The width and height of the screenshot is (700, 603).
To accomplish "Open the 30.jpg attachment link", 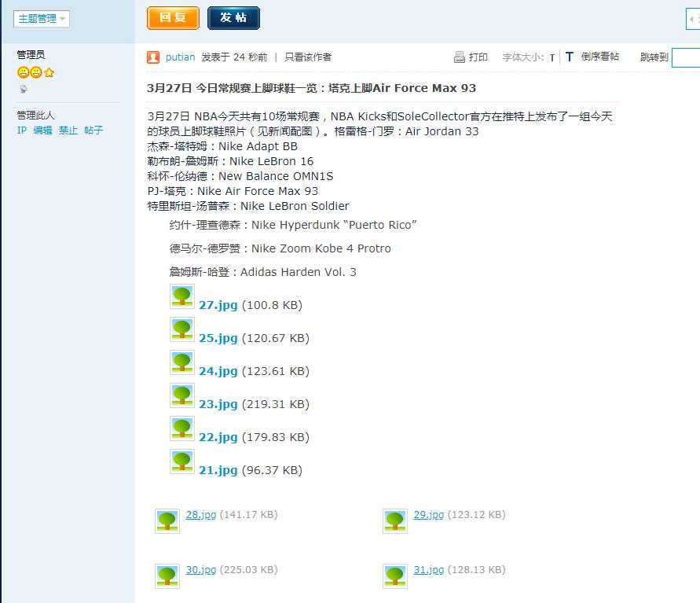I will click(x=201, y=570).
